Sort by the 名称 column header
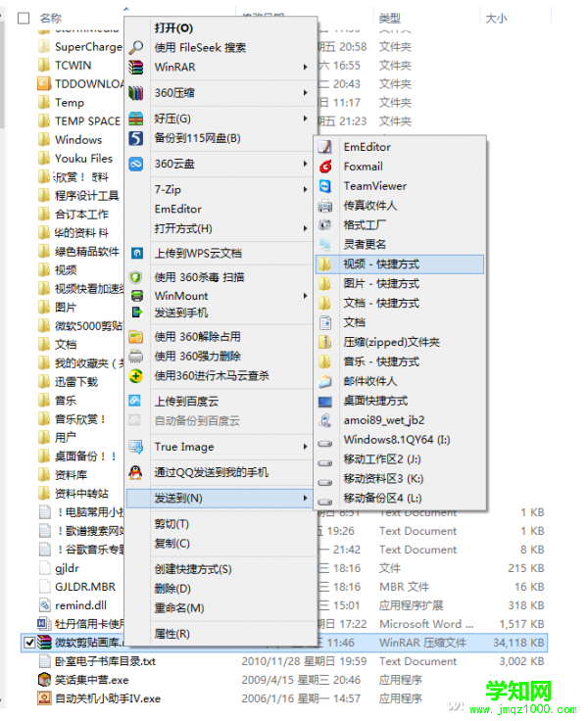 (51, 18)
